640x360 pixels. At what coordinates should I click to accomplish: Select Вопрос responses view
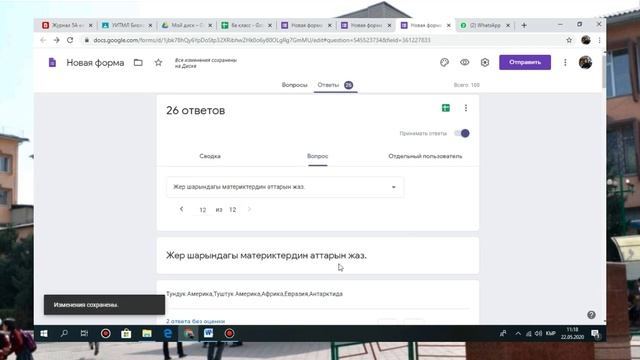tap(318, 156)
